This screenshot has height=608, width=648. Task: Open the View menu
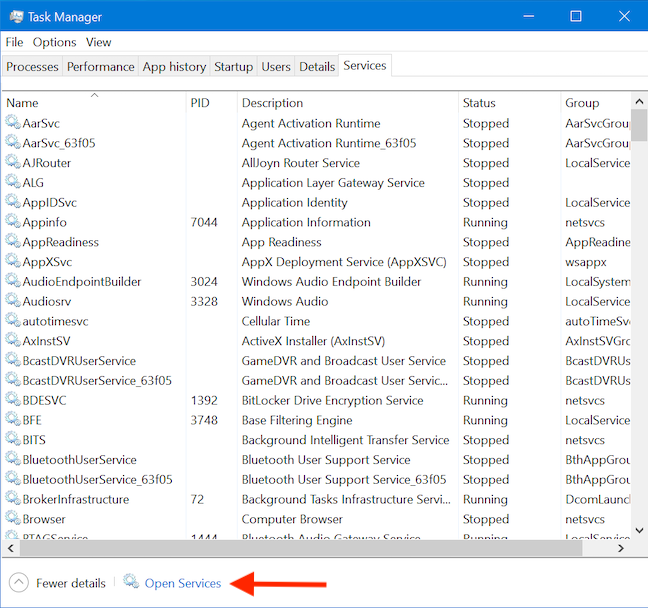point(98,42)
